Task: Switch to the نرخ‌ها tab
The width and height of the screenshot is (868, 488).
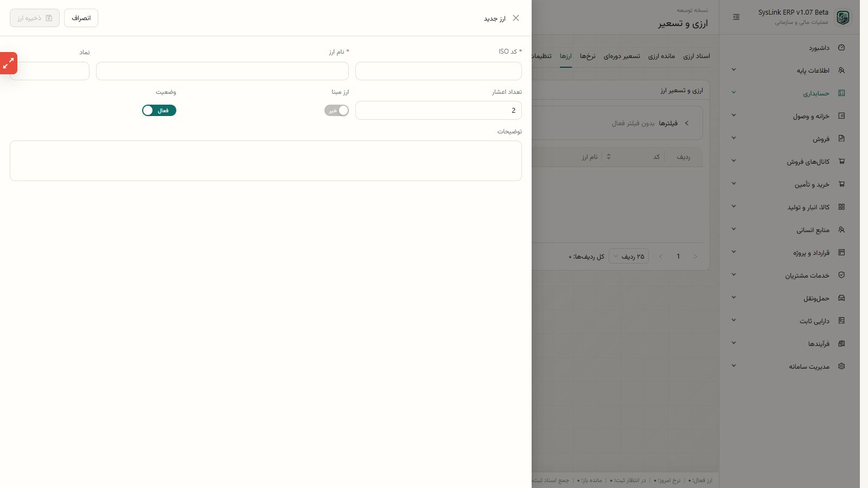Action: click(x=588, y=56)
